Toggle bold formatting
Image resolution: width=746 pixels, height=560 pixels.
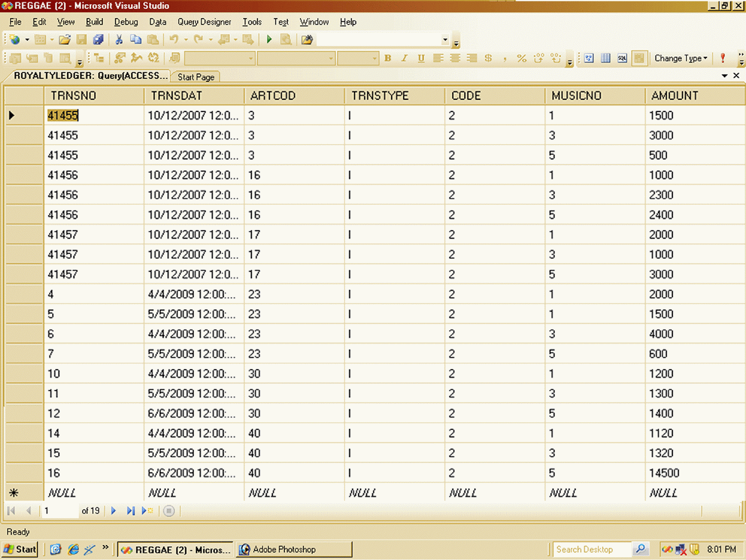coord(387,58)
